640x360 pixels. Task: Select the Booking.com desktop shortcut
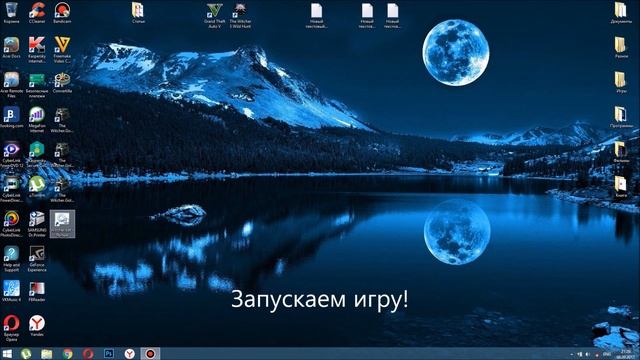[x=11, y=118]
